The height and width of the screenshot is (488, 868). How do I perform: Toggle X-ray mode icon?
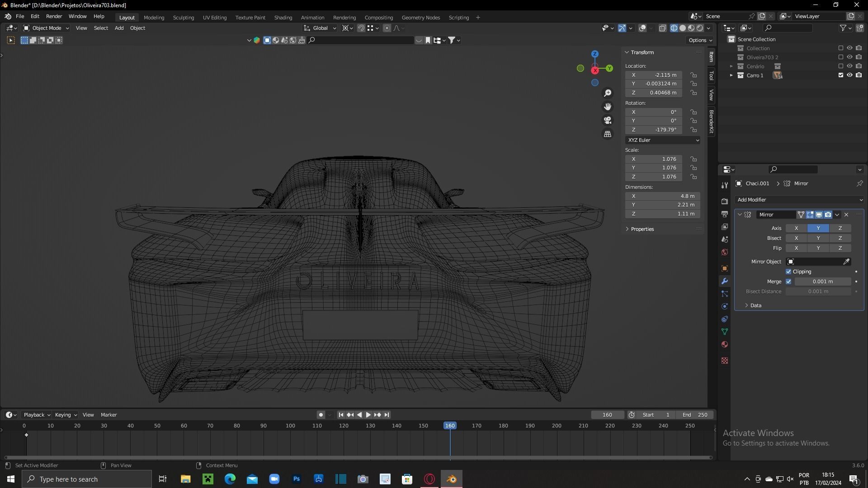click(x=662, y=28)
